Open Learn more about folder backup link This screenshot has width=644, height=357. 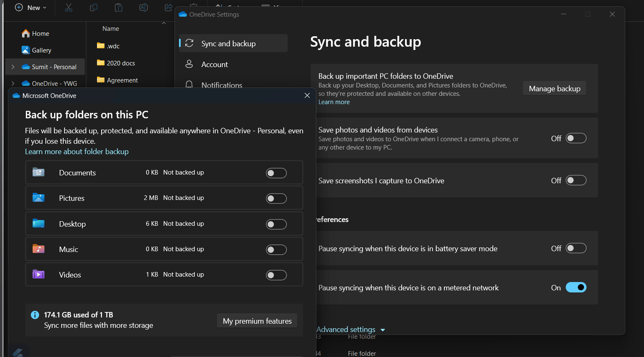(77, 152)
